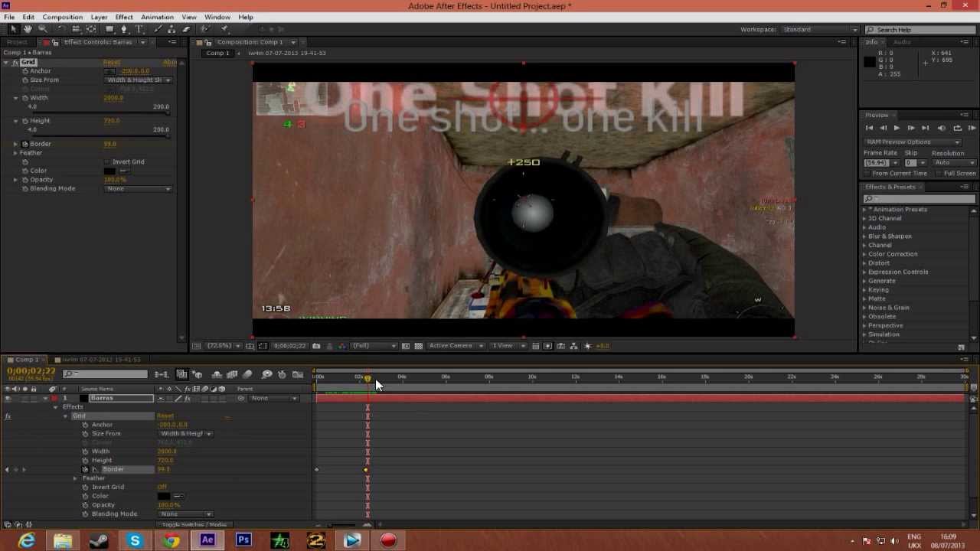Click the Opacity stopwatch in timeline
The height and width of the screenshot is (551, 980).
(85, 505)
